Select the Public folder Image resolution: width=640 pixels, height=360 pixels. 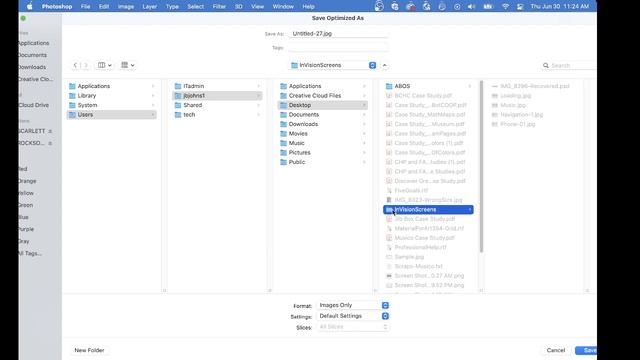coord(322,162)
